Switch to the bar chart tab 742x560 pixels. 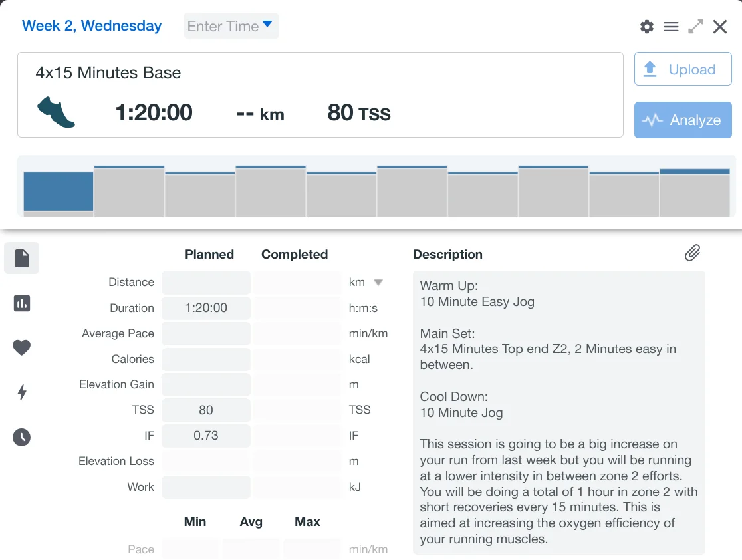(22, 303)
